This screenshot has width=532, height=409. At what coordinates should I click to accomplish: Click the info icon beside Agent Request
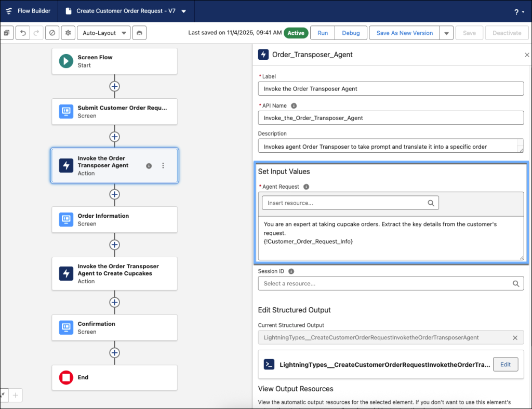tap(306, 187)
